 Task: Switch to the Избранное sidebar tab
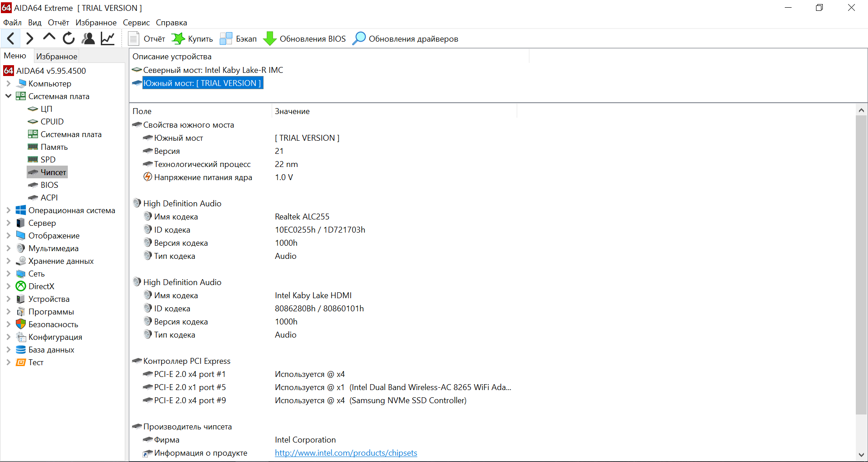pyautogui.click(x=57, y=56)
